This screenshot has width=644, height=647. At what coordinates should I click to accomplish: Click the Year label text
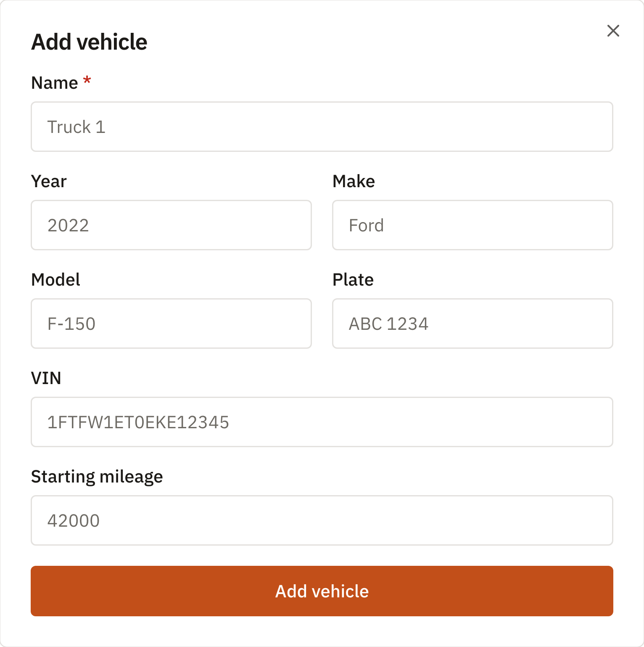point(49,181)
